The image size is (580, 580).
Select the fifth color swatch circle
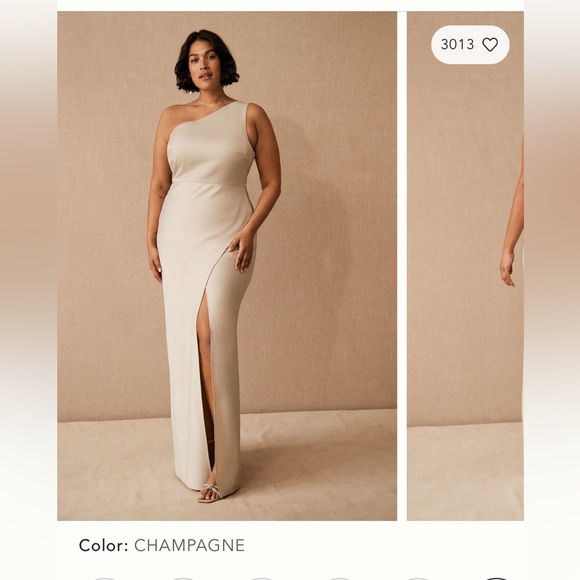(418, 579)
